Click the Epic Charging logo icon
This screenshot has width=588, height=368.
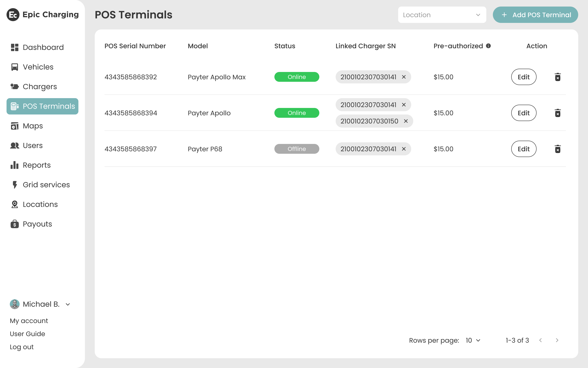click(13, 15)
